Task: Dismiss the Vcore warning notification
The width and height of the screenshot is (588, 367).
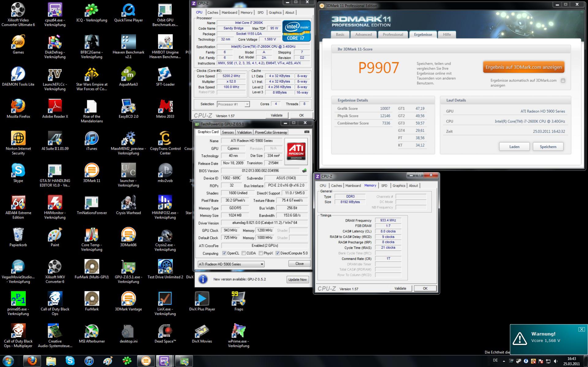Action: [x=582, y=329]
